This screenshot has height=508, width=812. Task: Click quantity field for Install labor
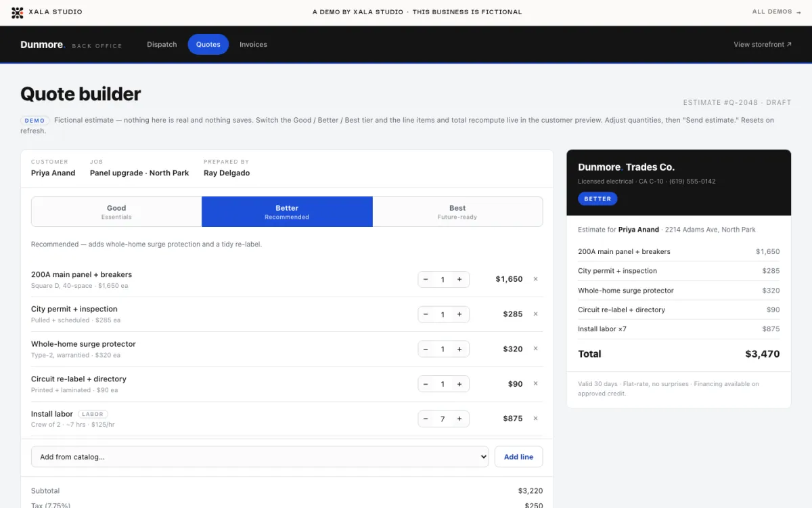pos(443,419)
